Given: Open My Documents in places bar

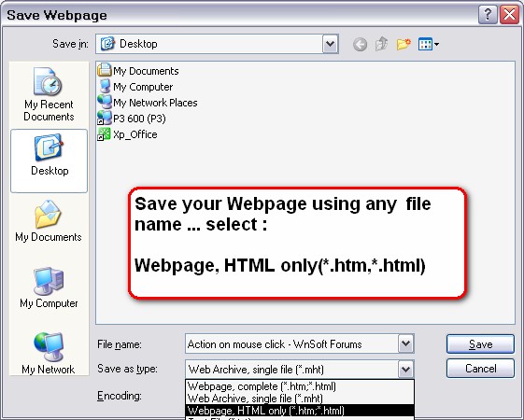Looking at the screenshot, I should pos(49,220).
